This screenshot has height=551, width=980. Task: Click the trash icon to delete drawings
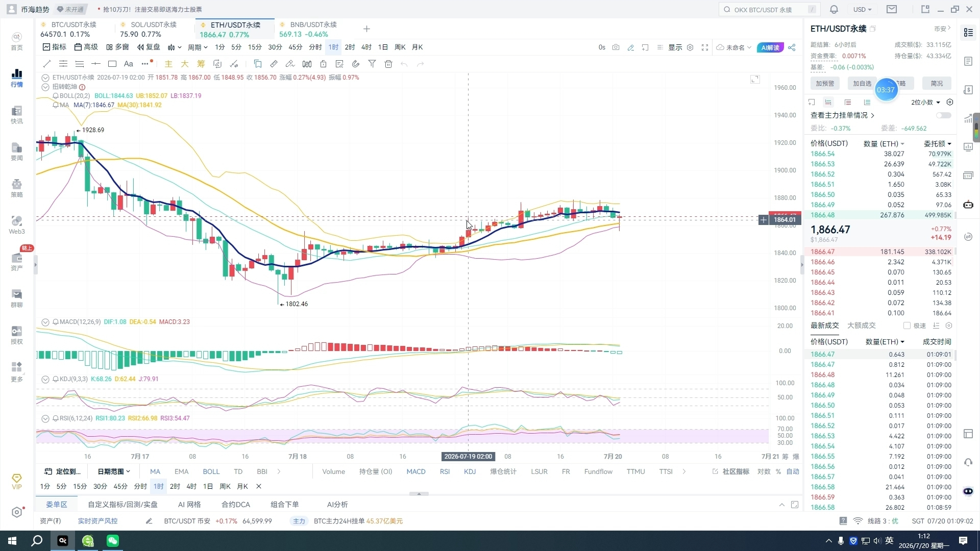(388, 64)
